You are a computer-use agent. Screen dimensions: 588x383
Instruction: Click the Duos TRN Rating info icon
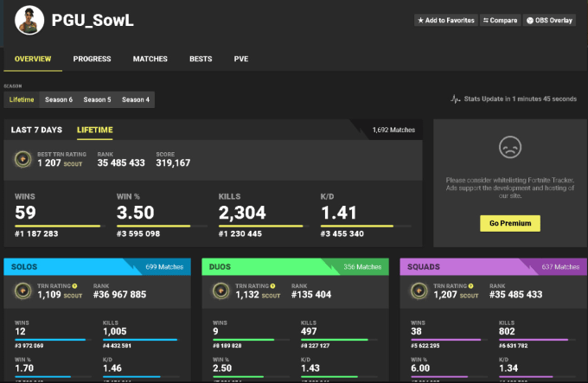(x=272, y=286)
